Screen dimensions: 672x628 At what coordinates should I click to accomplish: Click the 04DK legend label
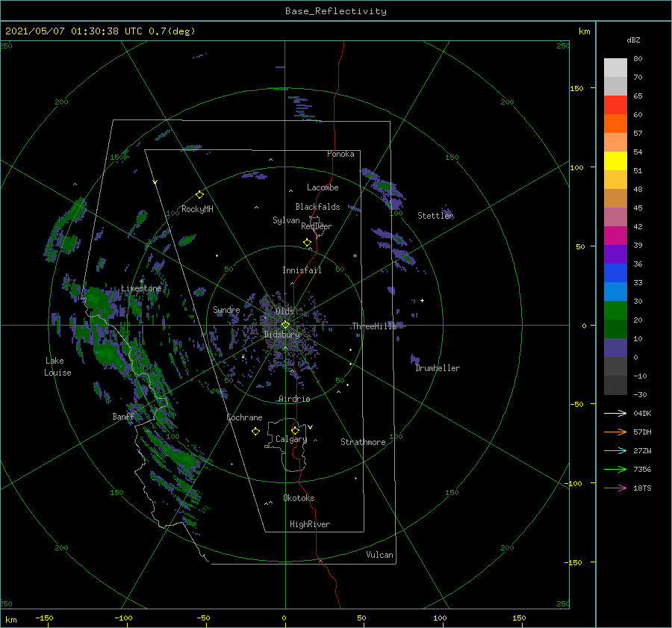coord(642,413)
